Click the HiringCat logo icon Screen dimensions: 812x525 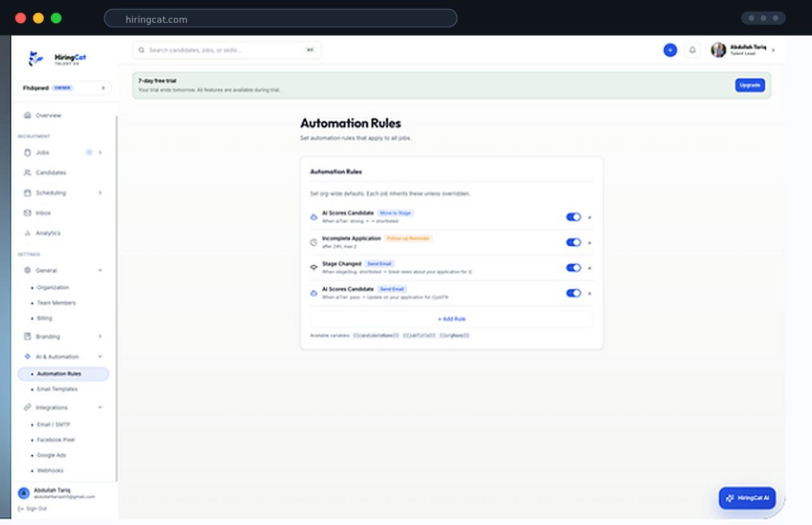click(x=36, y=58)
